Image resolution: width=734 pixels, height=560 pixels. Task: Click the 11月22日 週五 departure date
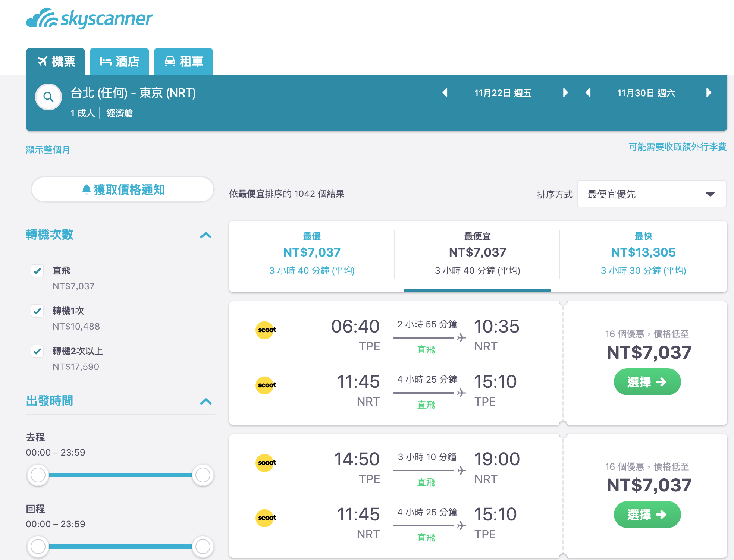[503, 93]
